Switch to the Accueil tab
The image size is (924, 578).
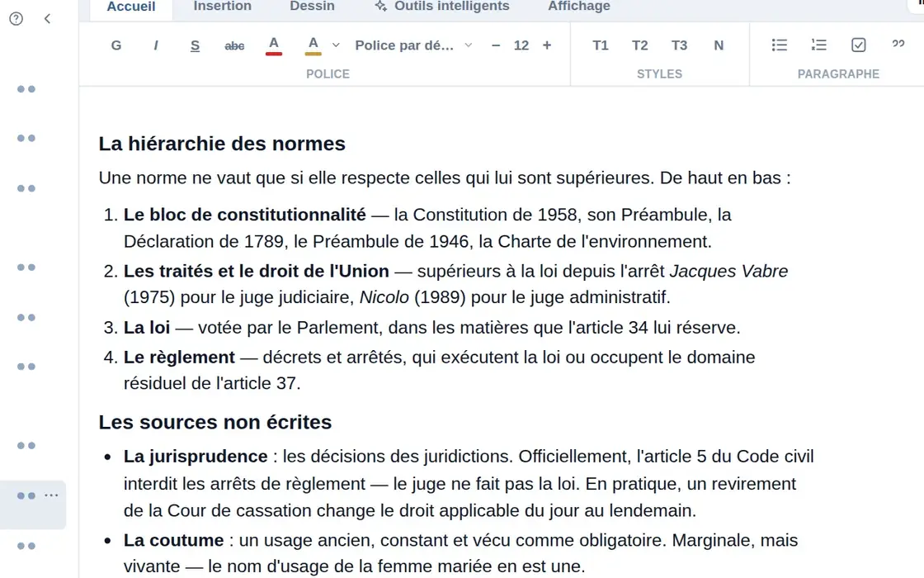pos(131,7)
